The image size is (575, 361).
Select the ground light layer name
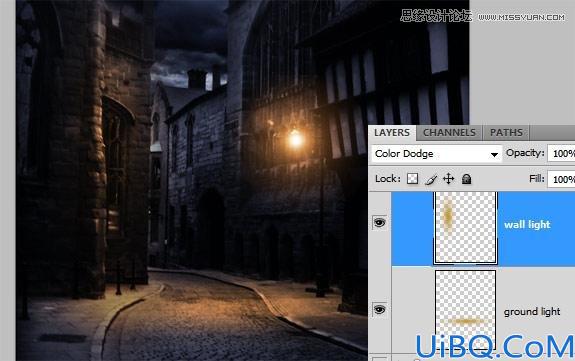point(532,312)
